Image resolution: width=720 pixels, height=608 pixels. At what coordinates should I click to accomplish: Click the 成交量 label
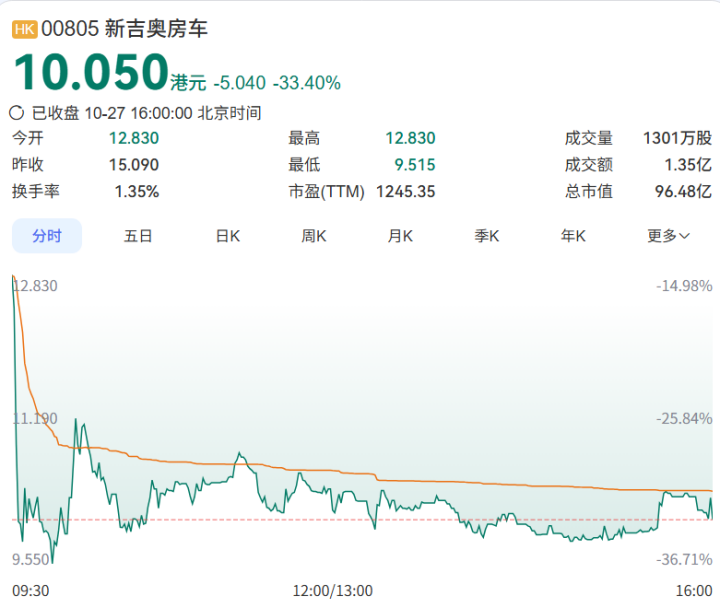point(589,138)
